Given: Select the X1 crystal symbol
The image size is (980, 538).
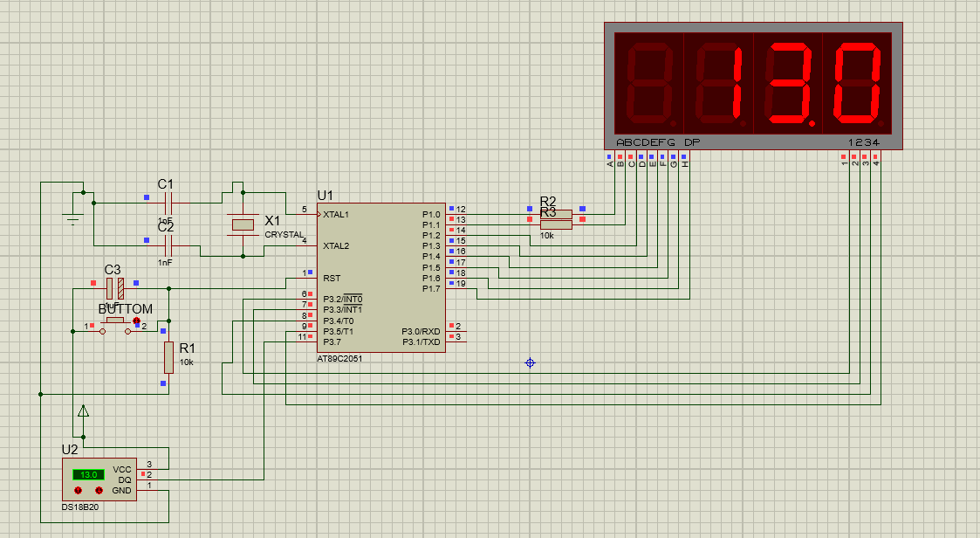Looking at the screenshot, I should (x=243, y=224).
